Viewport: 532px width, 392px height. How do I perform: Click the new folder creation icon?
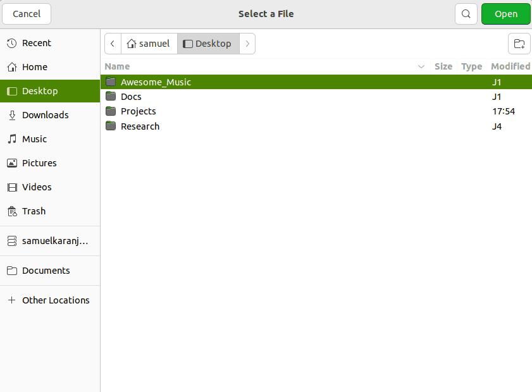[x=519, y=44]
